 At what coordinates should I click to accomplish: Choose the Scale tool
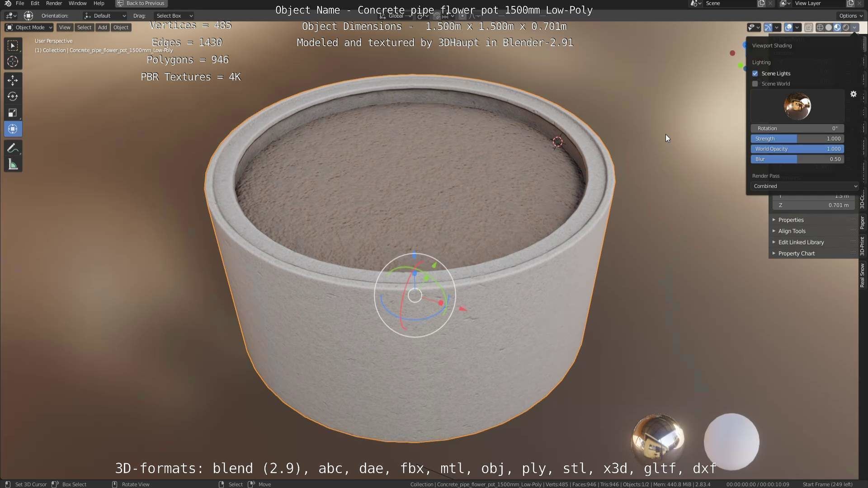[x=13, y=113]
